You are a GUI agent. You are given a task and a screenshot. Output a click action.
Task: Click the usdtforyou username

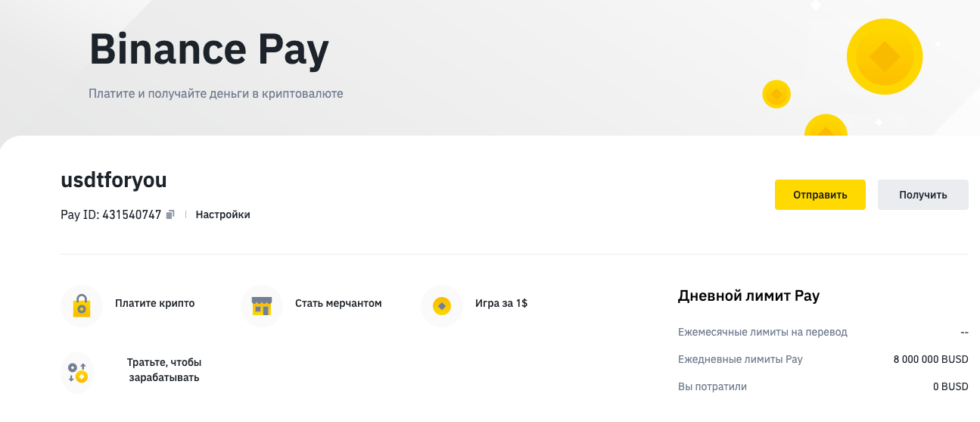coord(114,180)
